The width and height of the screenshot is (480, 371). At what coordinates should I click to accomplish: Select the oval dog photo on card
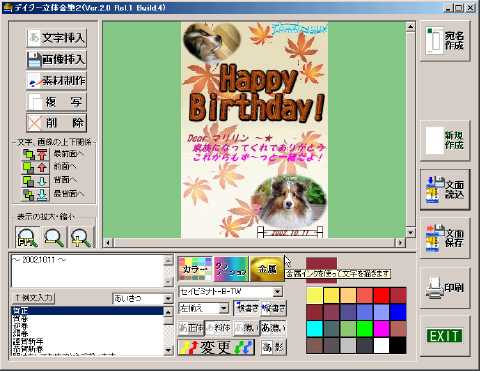coord(289,201)
